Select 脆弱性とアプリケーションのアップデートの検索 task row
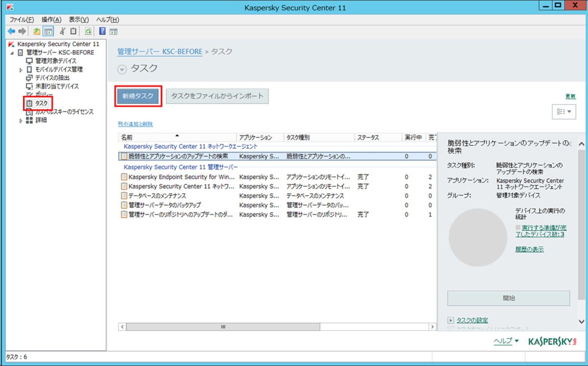 click(277, 157)
